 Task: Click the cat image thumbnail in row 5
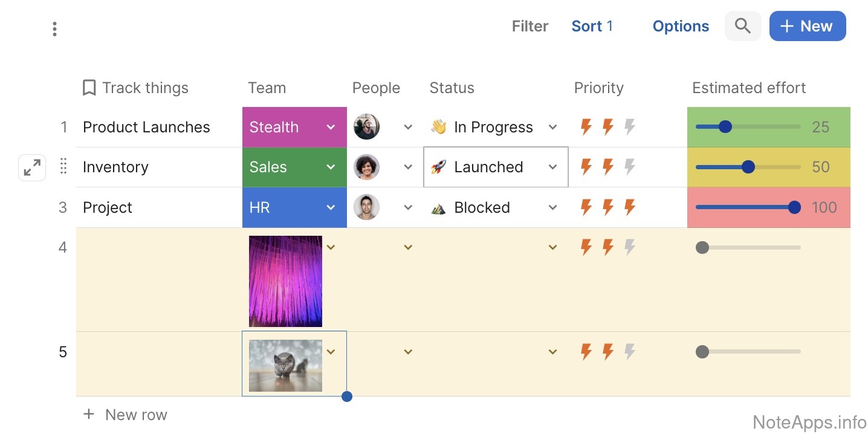285,365
